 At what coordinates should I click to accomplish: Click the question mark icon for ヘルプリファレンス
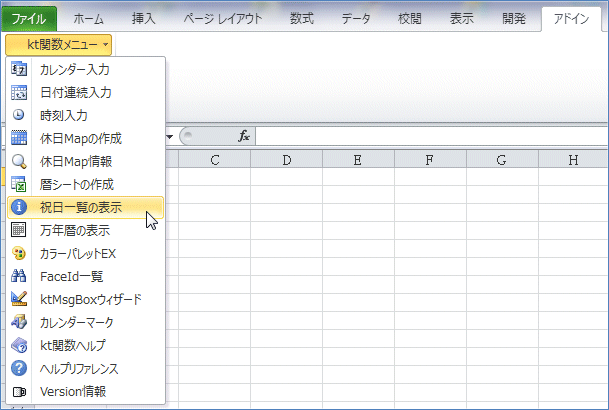coord(18,368)
